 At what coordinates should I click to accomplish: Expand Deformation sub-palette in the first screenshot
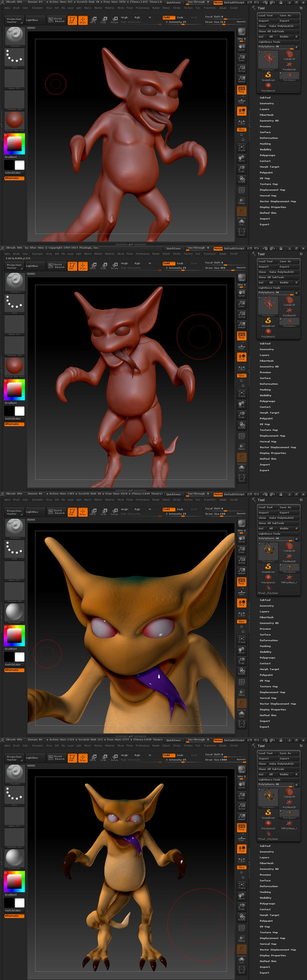[269, 138]
